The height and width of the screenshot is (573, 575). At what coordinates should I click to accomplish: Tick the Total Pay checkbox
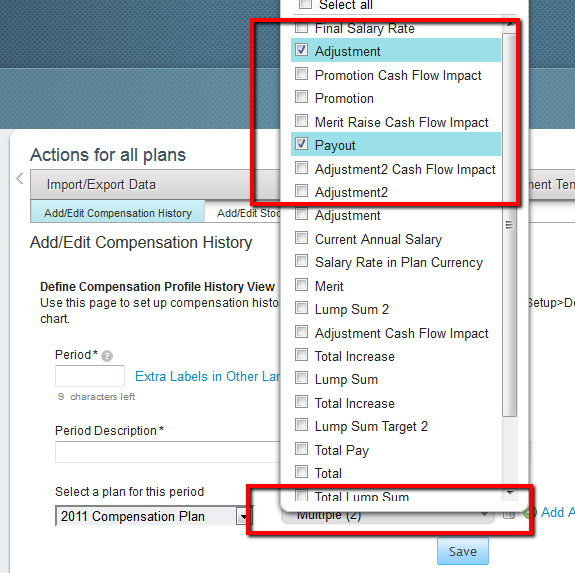coord(301,449)
